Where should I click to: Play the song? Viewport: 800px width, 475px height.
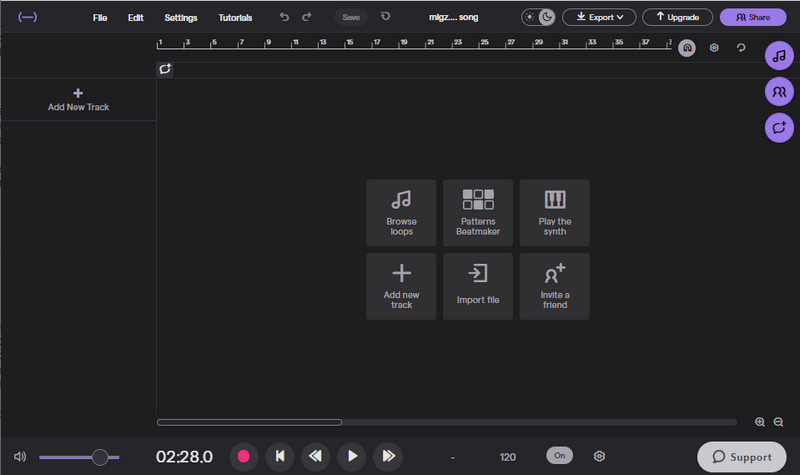coord(352,456)
